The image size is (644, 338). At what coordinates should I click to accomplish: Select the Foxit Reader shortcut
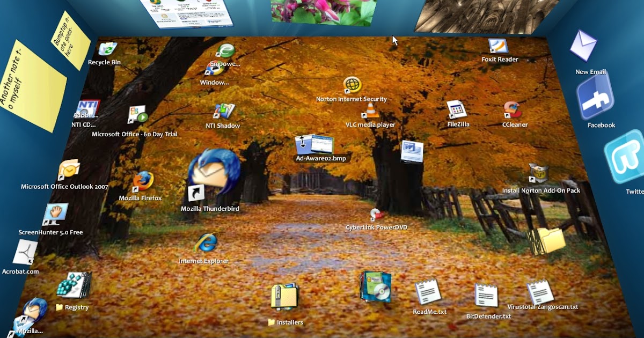499,46
